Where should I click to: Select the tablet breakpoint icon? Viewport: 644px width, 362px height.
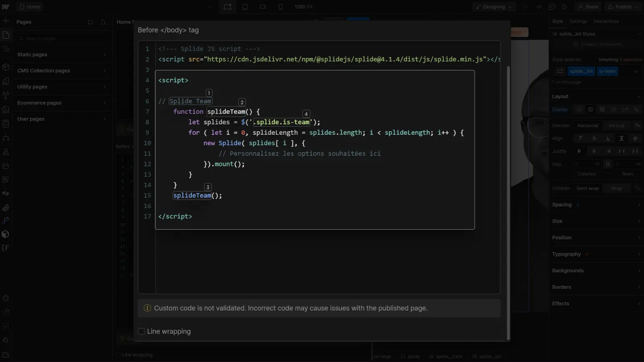tap(245, 7)
